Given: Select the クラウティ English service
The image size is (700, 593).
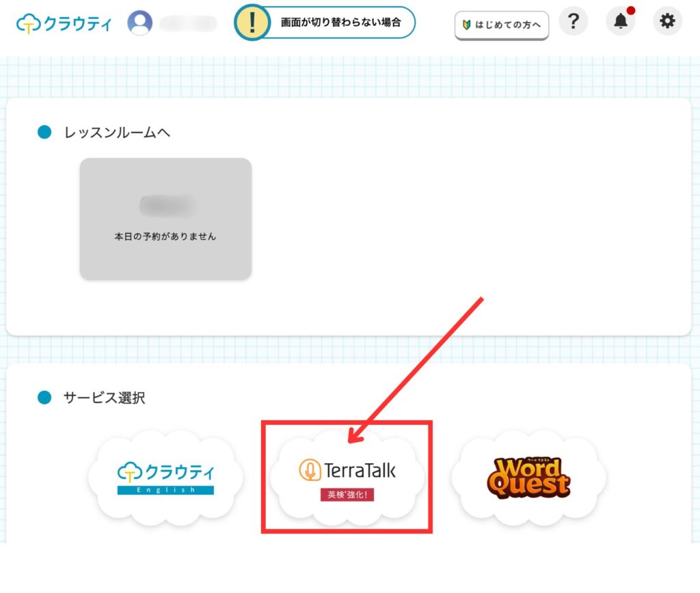Looking at the screenshot, I should tap(165, 478).
